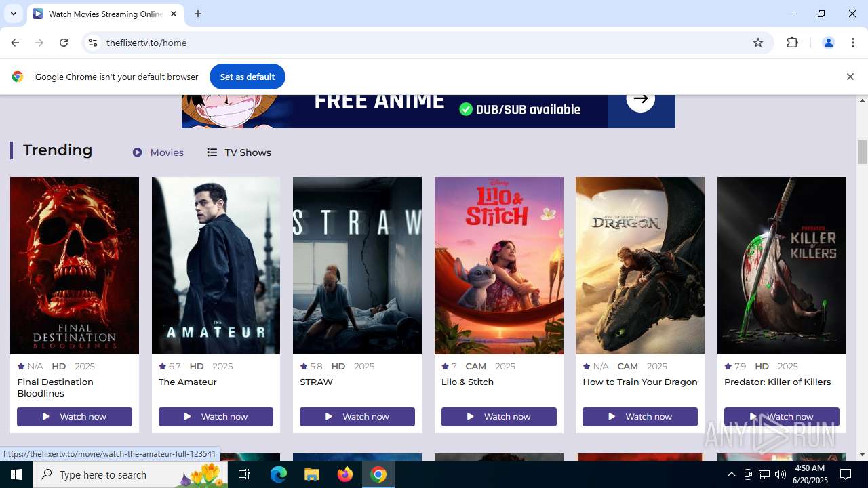This screenshot has height=488, width=868.
Task: Open the Free Anime banner arrow
Action: pos(640,99)
